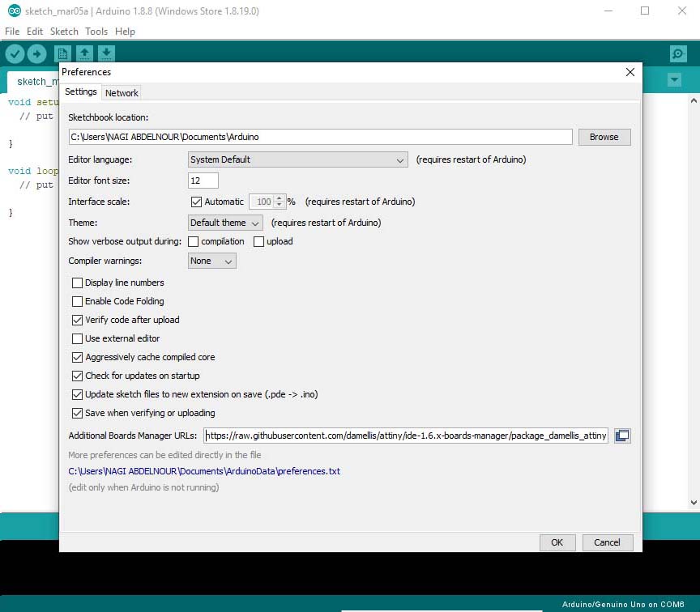Switch to the Network tab
This screenshot has width=700, height=612.
[122, 93]
